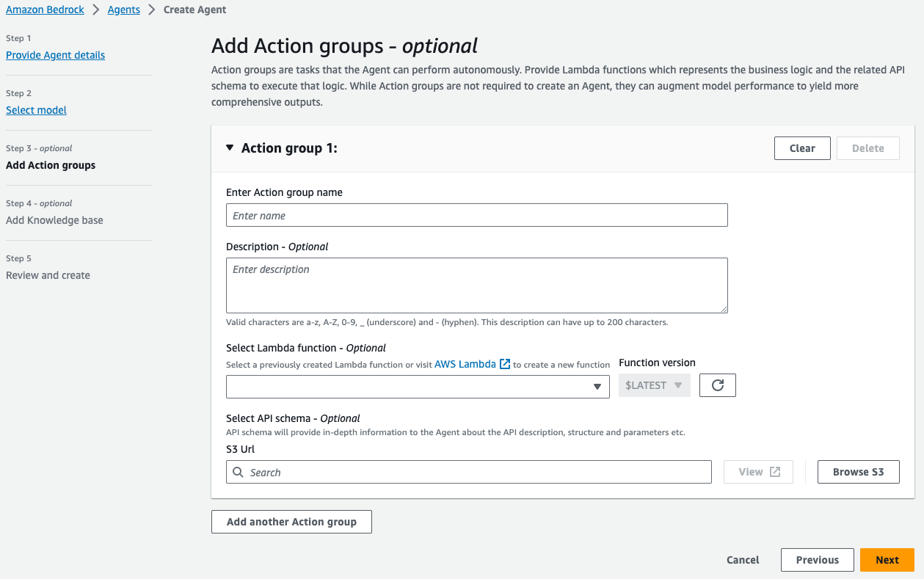924x579 pixels.
Task: Click into the Action group name field
Action: pyautogui.click(x=477, y=215)
